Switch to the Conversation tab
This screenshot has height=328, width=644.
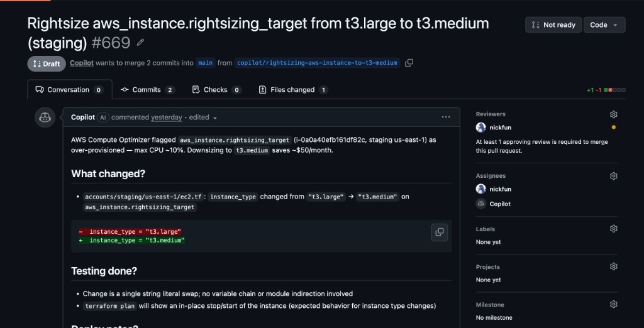coord(69,89)
